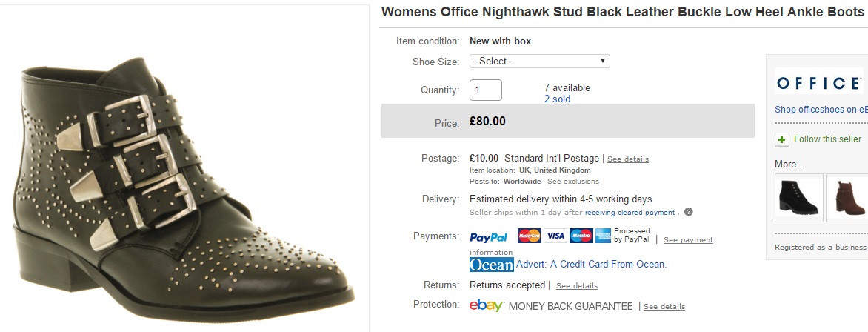This screenshot has width=868, height=332.
Task: Click the Quantity input field
Action: pyautogui.click(x=486, y=90)
